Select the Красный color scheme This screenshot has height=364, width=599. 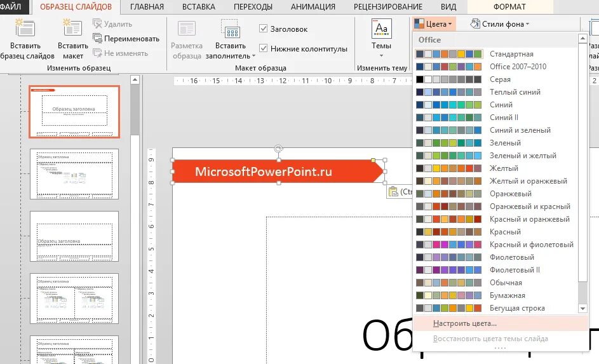coord(496,232)
